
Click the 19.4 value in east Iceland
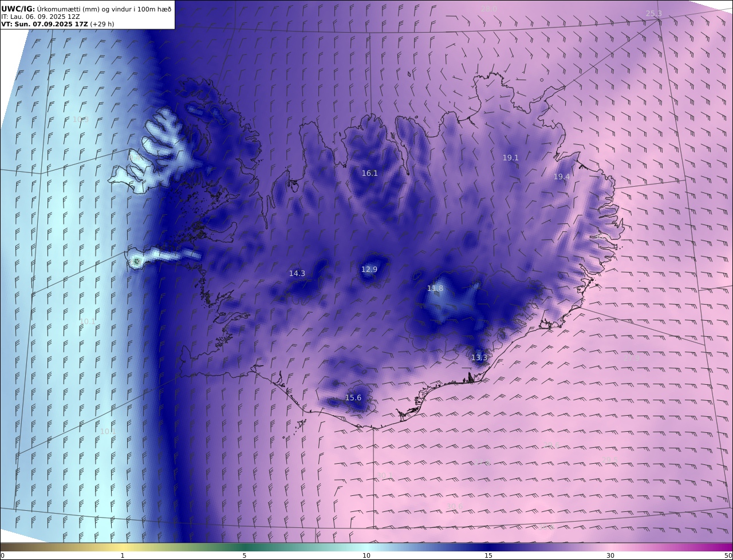coord(561,177)
